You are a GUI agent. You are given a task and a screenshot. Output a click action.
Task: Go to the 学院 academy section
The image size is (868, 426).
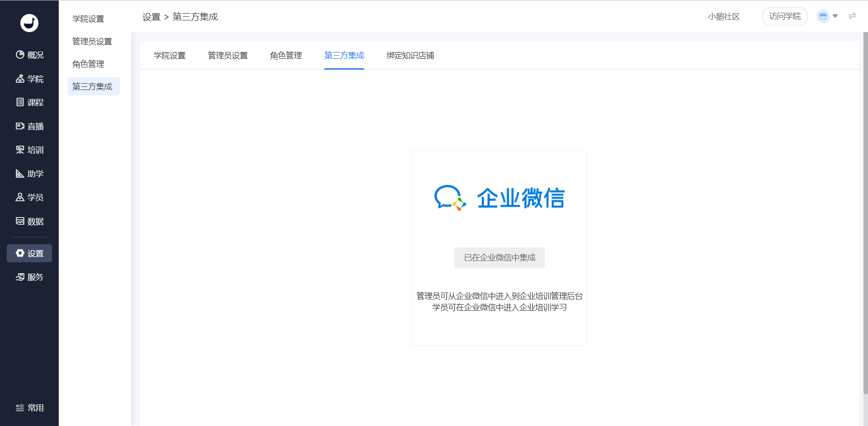click(29, 79)
